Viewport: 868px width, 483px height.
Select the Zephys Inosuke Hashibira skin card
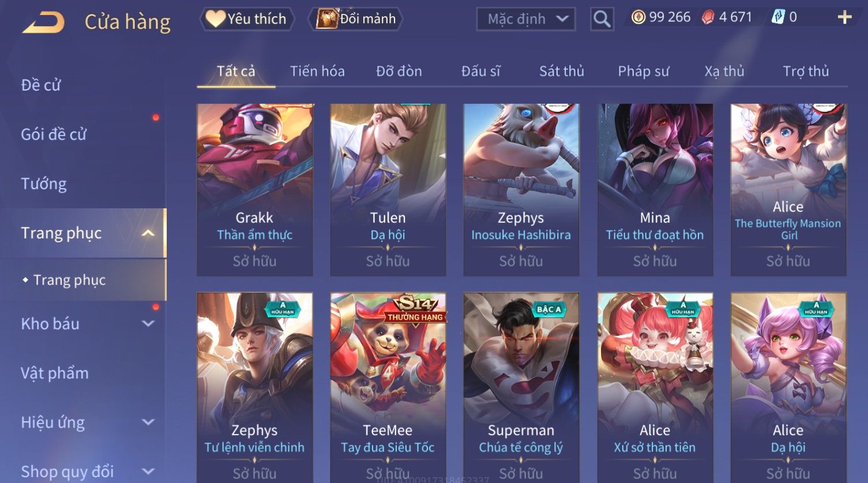coord(521,190)
